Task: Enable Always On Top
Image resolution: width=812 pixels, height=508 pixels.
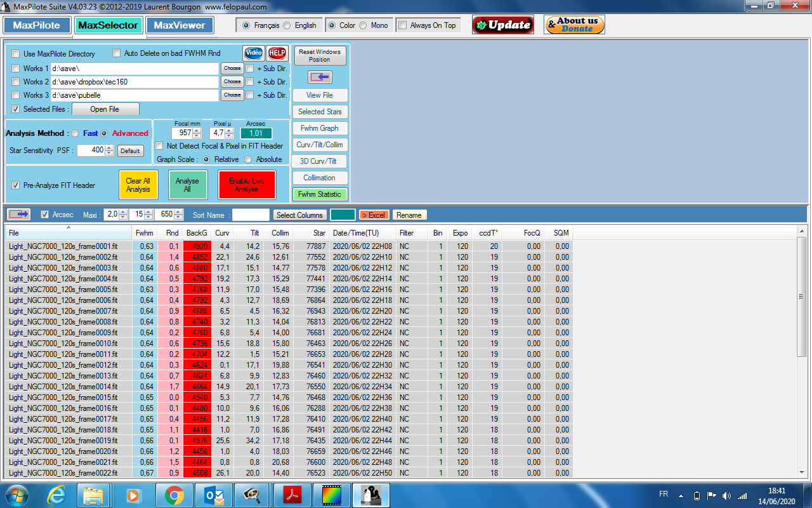Action: (402, 25)
